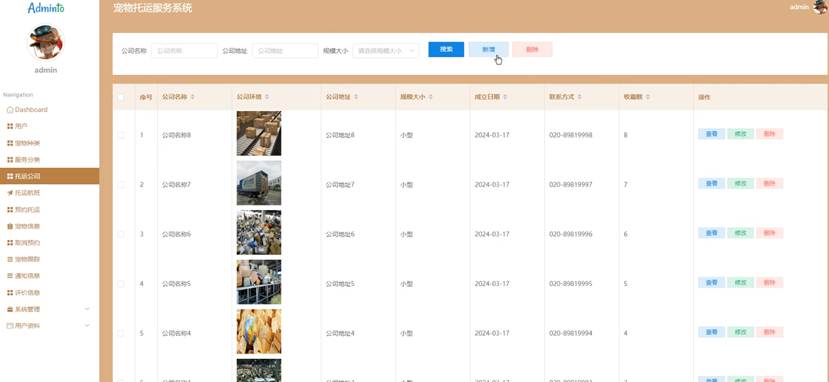
Task: View details of row 公司名称7
Action: (712, 183)
